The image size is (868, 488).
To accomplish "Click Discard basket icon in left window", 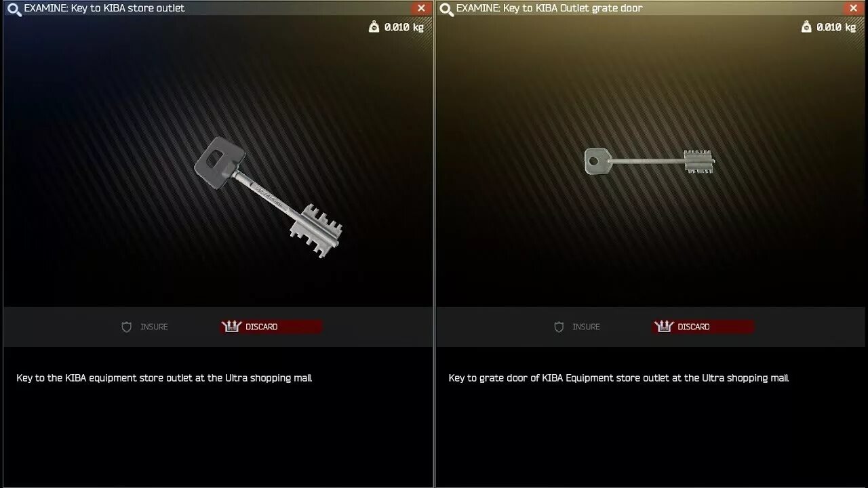I will point(232,327).
